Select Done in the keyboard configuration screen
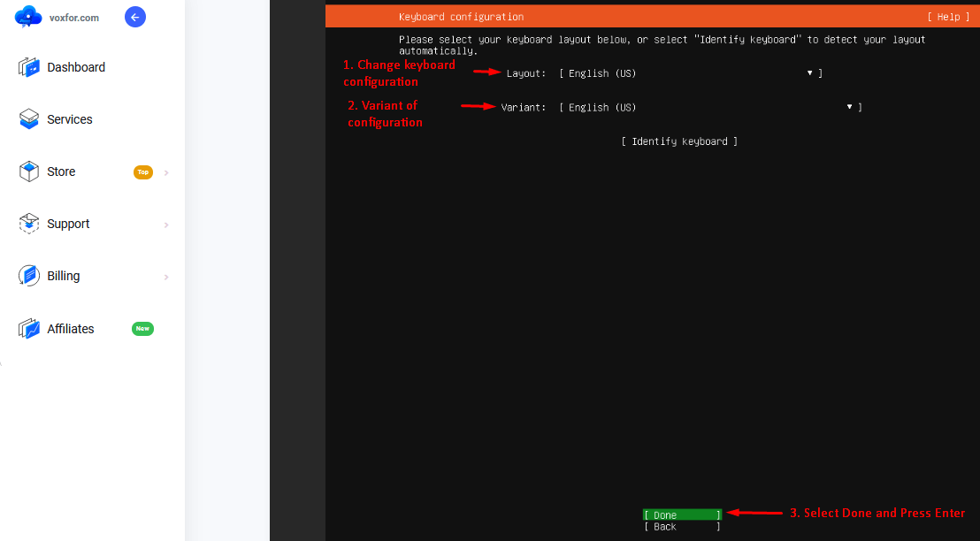Screen dimensions: 980x541 (x=681, y=514)
